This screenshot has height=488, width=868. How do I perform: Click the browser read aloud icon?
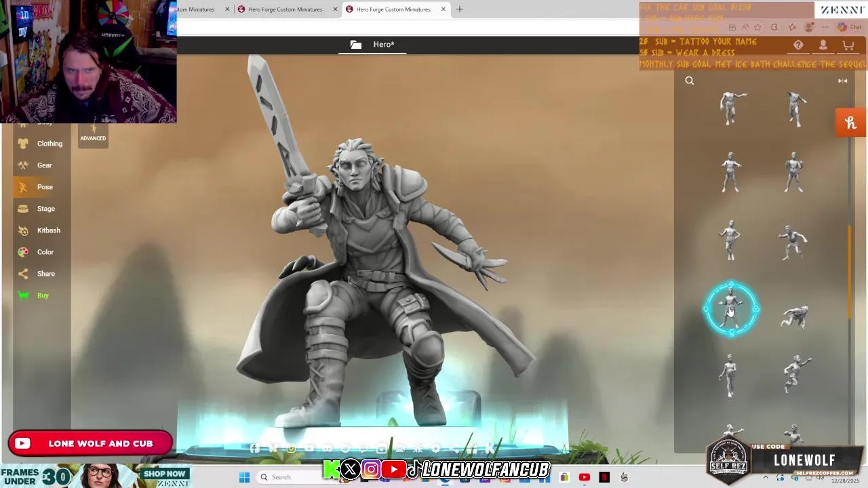745,28
